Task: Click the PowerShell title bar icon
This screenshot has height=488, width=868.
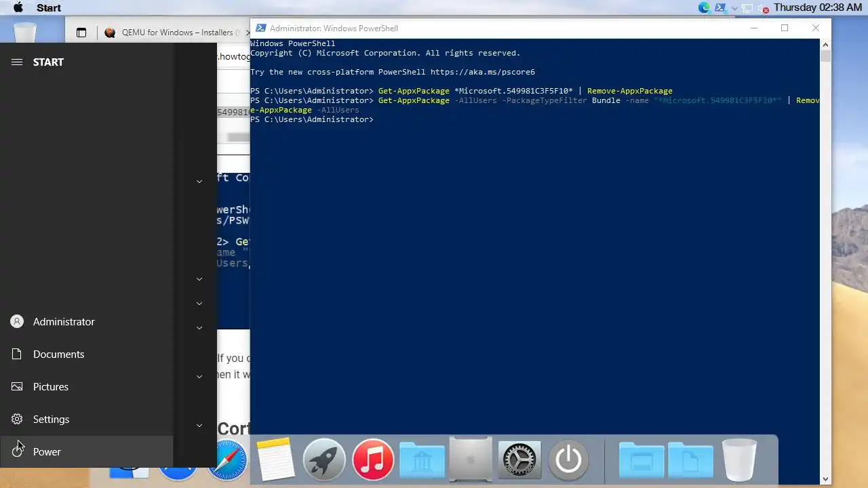Action: tap(260, 28)
